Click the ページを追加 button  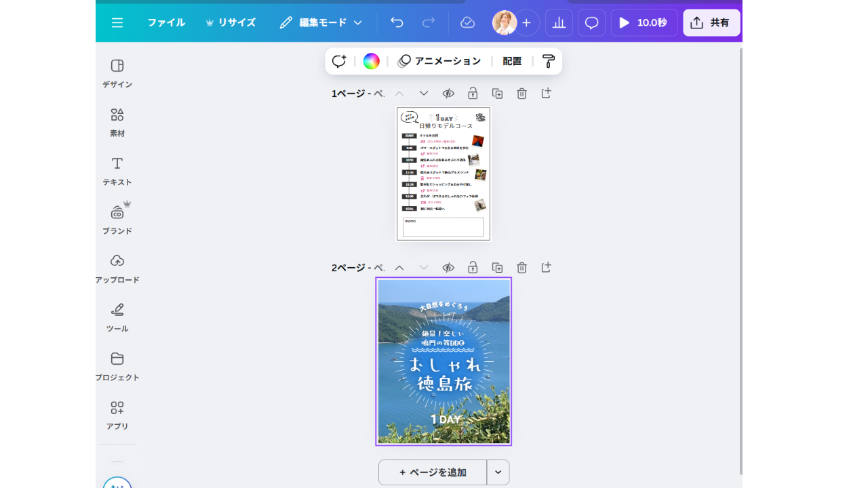(433, 472)
